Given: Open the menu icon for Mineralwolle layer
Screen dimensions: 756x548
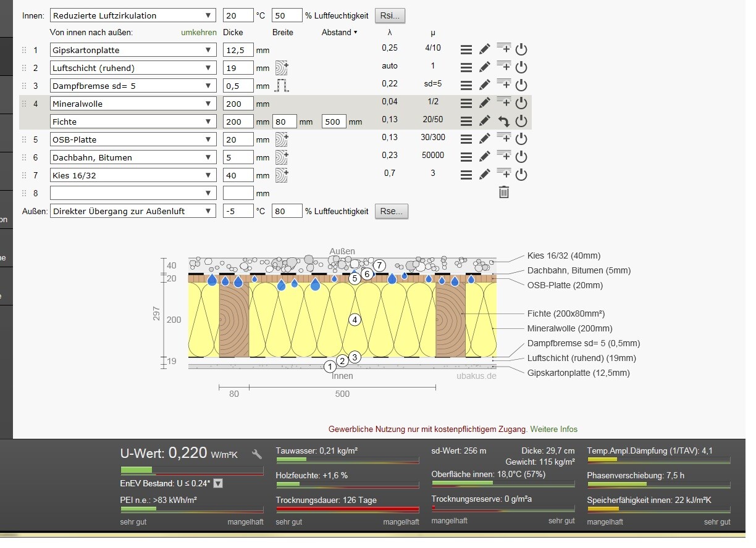Looking at the screenshot, I should point(466,104).
